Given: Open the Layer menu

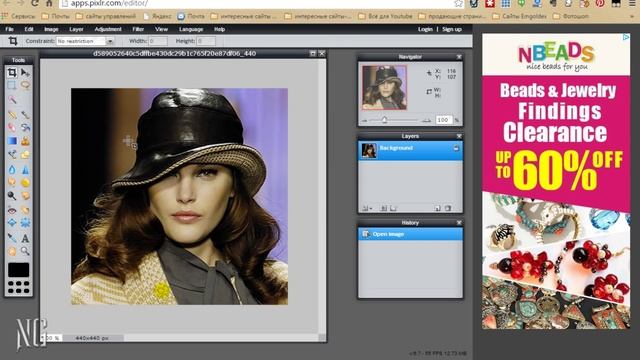Looking at the screenshot, I should click(x=76, y=29).
